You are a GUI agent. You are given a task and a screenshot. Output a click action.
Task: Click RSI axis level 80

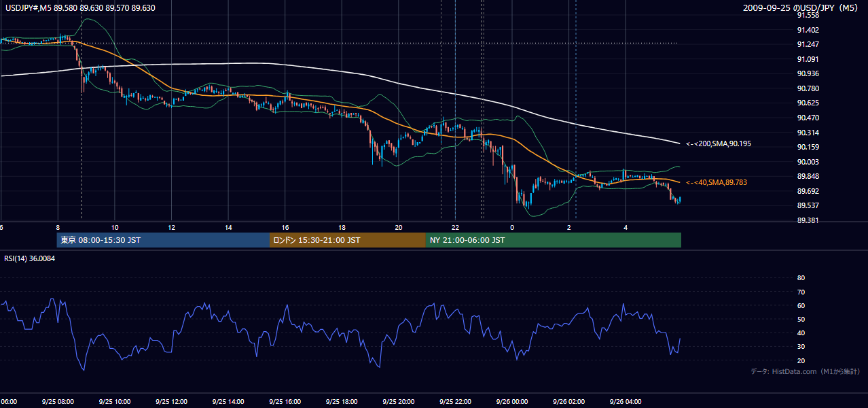[x=801, y=278]
